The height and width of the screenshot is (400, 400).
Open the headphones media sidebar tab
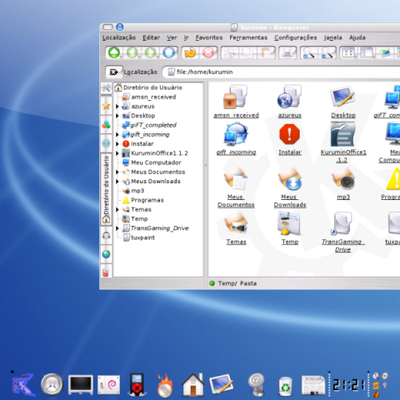pyautogui.click(x=106, y=235)
